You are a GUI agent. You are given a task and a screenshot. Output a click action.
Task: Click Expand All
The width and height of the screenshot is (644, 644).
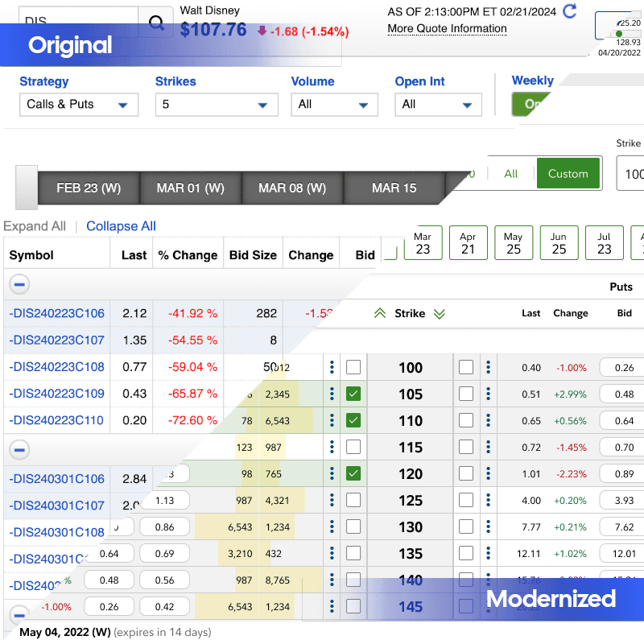[35, 226]
